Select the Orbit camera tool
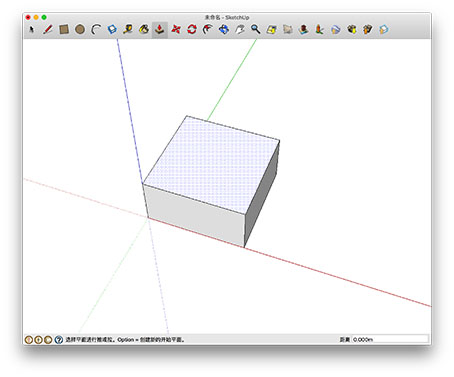454x377 pixels. 224,29
